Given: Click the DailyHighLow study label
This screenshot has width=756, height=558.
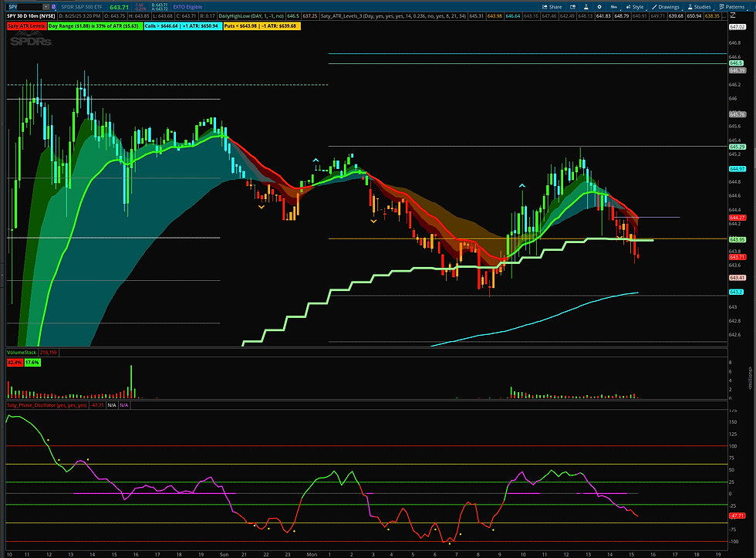Looking at the screenshot, I should coord(251,16).
